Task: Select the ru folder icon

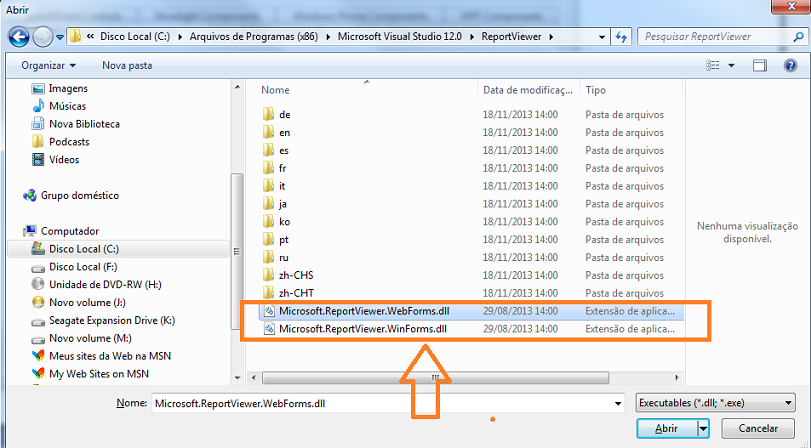Action: 268,258
